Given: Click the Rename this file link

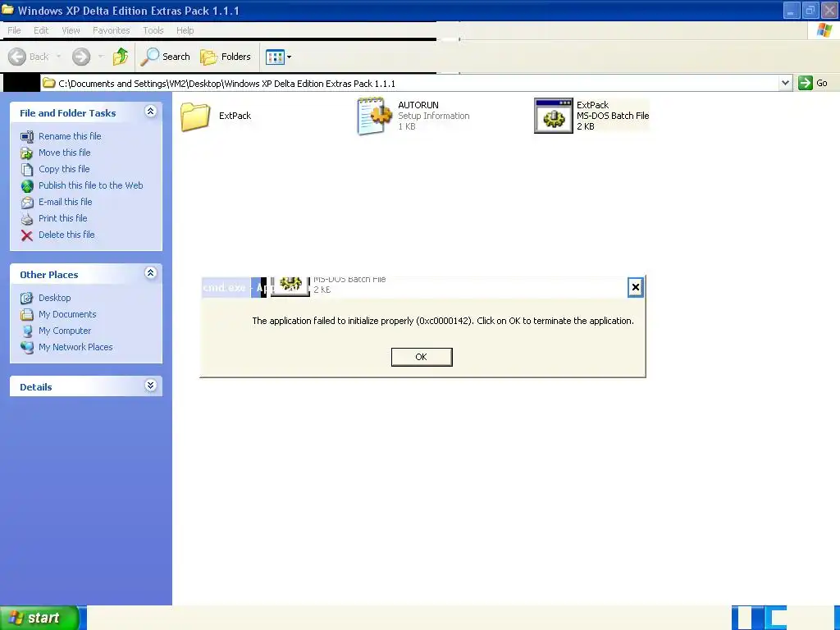Looking at the screenshot, I should (x=70, y=137).
